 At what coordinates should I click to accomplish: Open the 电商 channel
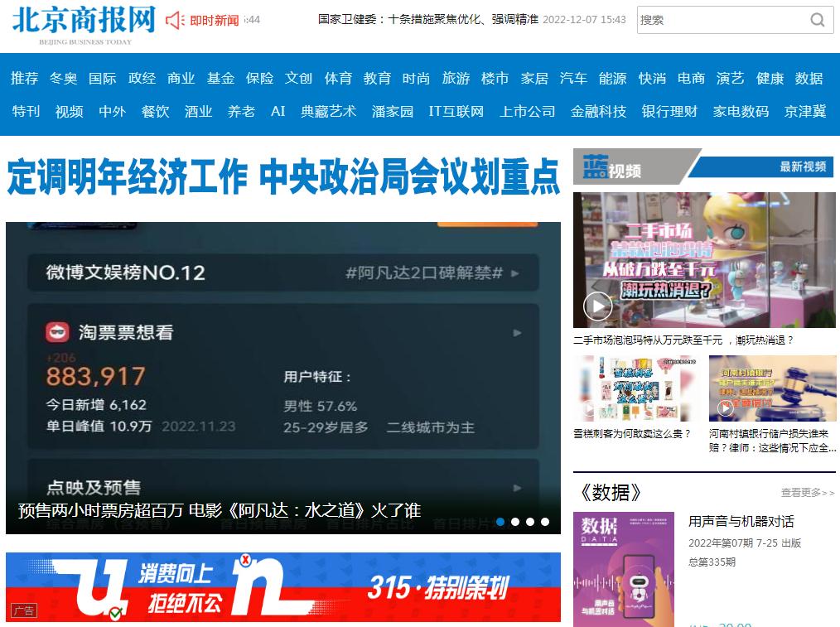point(691,78)
